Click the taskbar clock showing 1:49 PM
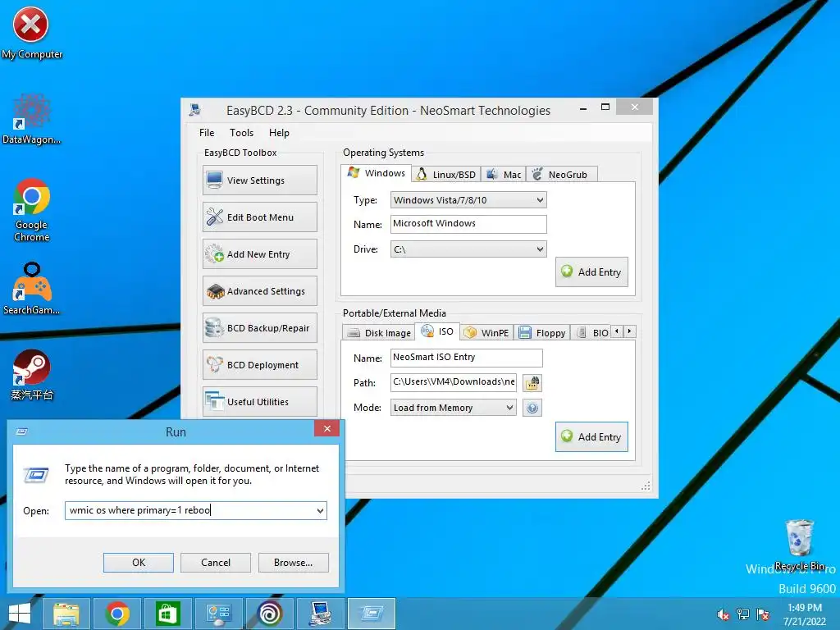This screenshot has height=630, width=840. 804,614
